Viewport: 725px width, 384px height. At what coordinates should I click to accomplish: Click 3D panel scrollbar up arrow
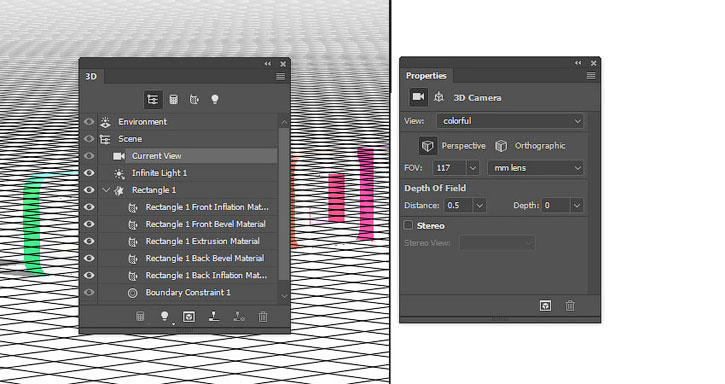(x=284, y=122)
